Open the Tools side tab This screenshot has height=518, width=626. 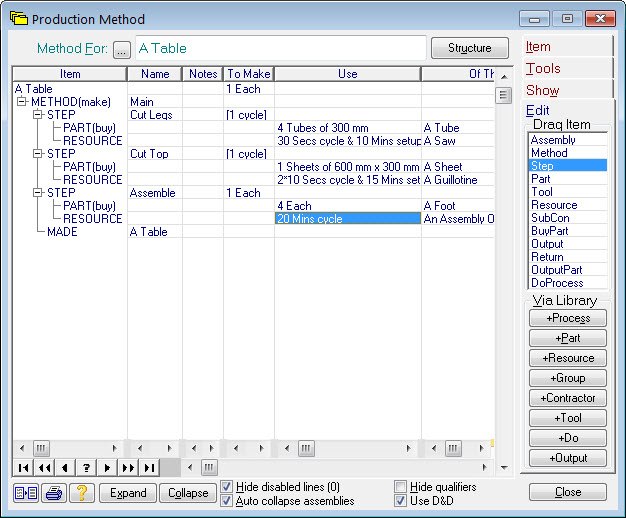coord(567,68)
